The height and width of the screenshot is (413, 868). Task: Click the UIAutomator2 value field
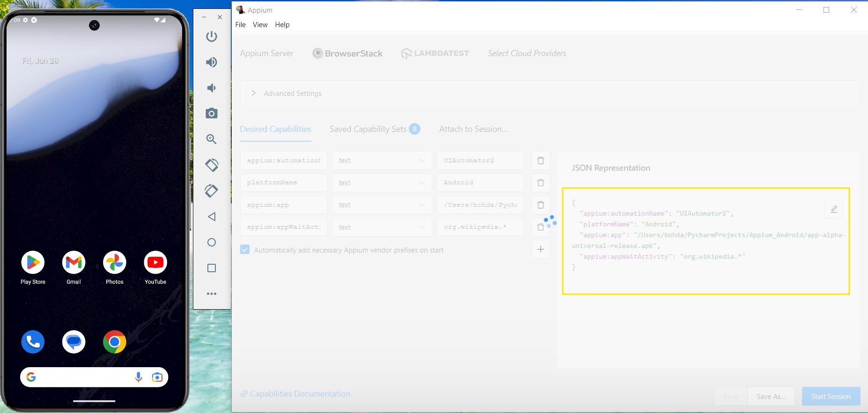(480, 160)
